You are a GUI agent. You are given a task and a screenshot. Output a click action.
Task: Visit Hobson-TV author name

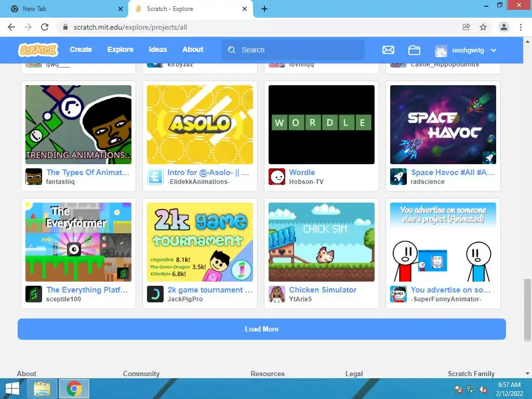click(x=307, y=182)
